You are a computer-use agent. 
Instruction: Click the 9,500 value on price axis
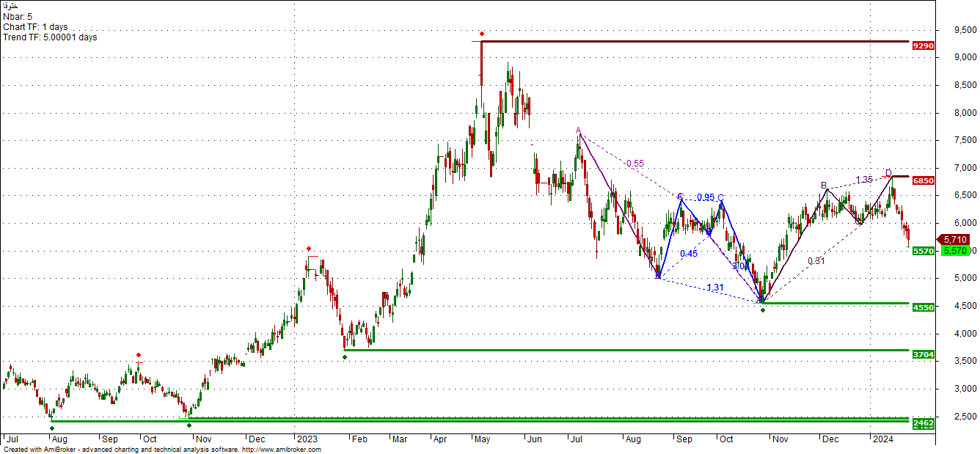(954, 30)
